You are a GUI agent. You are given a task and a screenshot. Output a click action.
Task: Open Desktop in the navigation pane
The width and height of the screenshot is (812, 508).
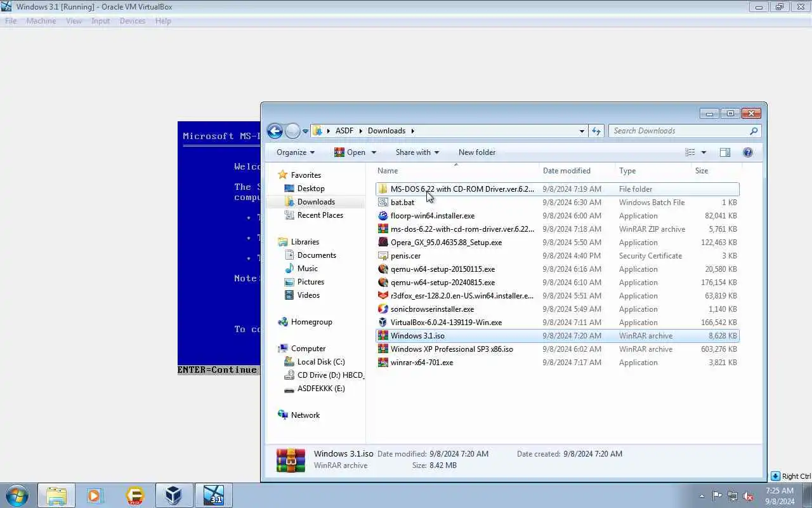tap(311, 189)
